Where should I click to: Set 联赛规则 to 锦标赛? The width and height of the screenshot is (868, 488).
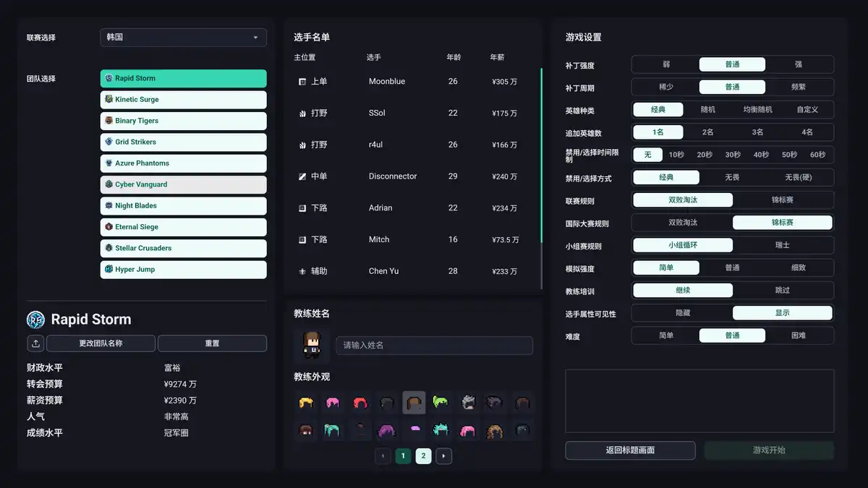(782, 200)
